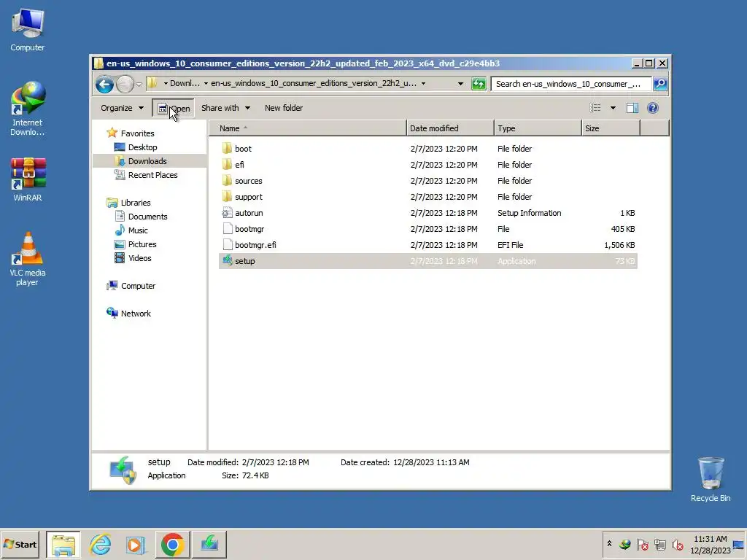The image size is (747, 560).
Task: Click the change view icon
Action: pyautogui.click(x=595, y=108)
